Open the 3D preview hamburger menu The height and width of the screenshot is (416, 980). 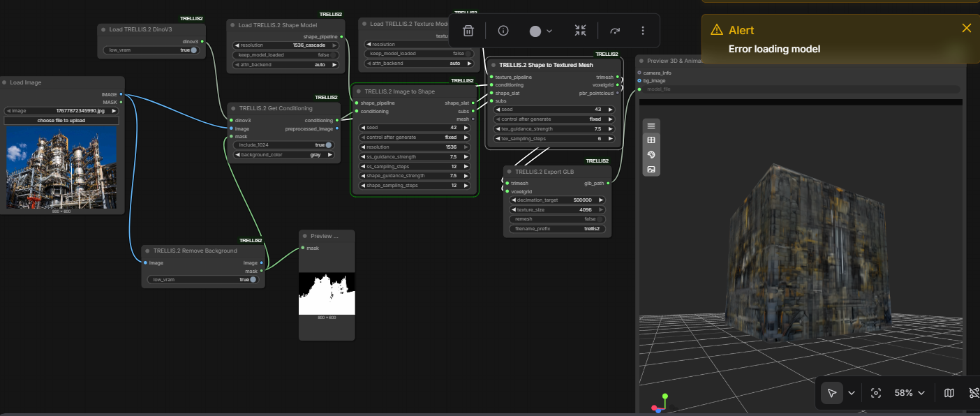651,126
